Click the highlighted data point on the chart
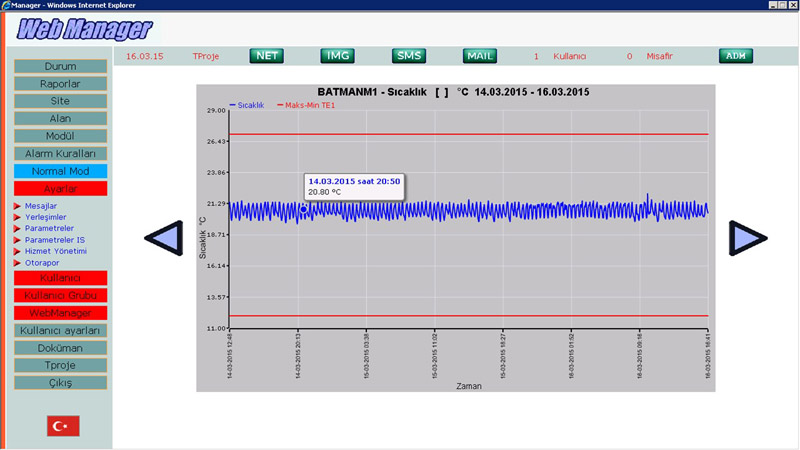The height and width of the screenshot is (450, 800). point(304,209)
